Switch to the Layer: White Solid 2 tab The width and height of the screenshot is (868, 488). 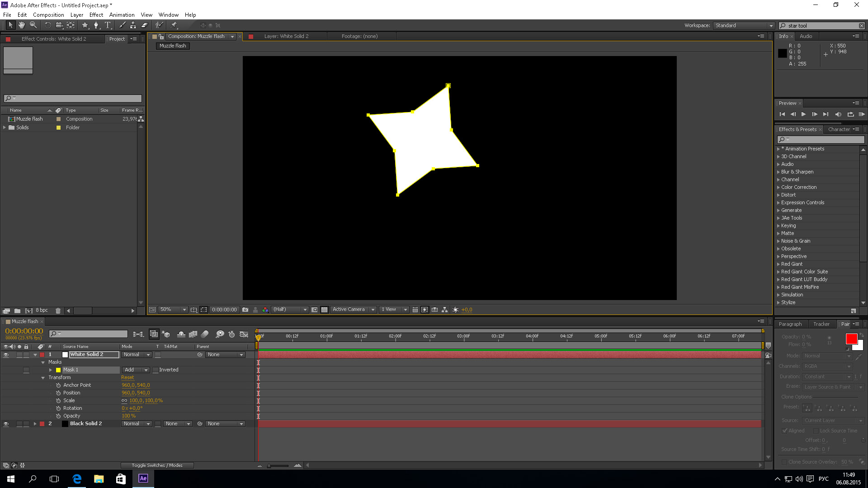pyautogui.click(x=286, y=36)
